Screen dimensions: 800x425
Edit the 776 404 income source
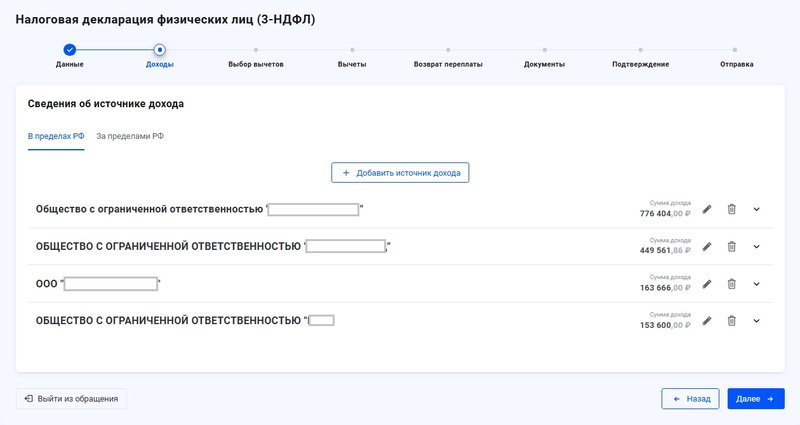(x=707, y=209)
